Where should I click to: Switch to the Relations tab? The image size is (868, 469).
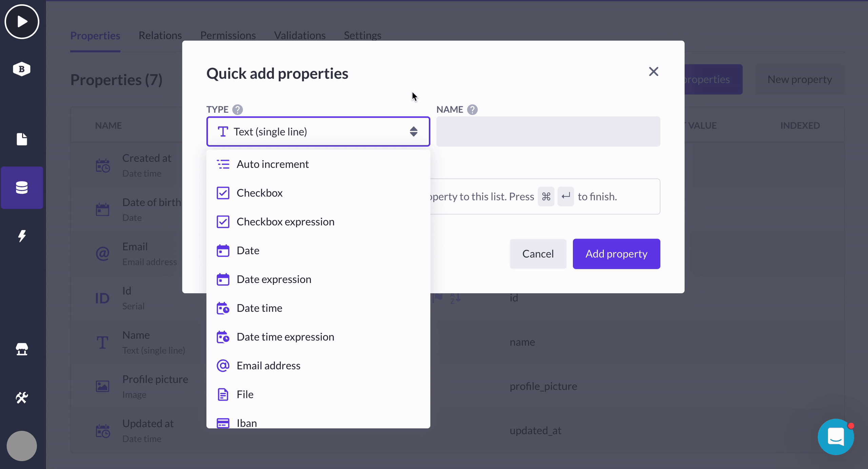(x=160, y=36)
